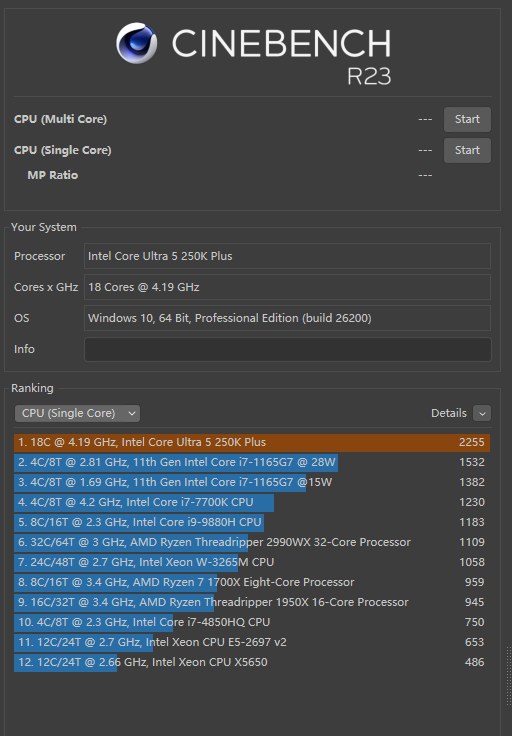The width and height of the screenshot is (512, 736).
Task: Start the CPU Multi Core benchmark
Action: pos(467,119)
